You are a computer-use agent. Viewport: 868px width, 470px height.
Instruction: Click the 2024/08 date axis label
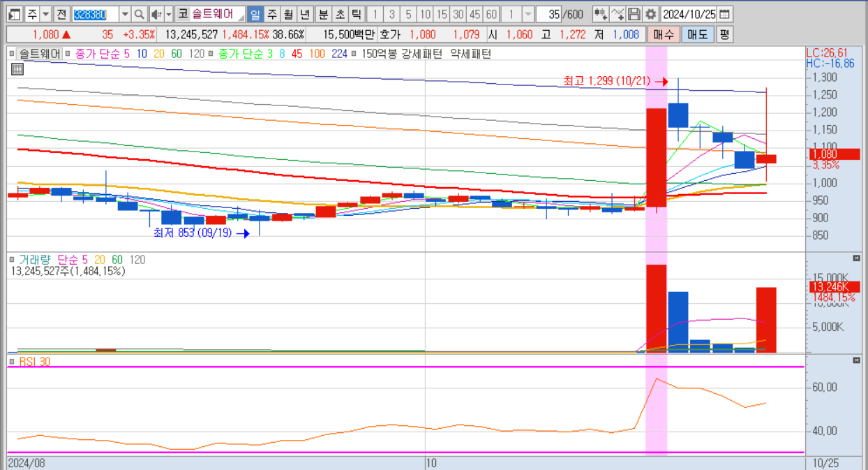(28, 463)
